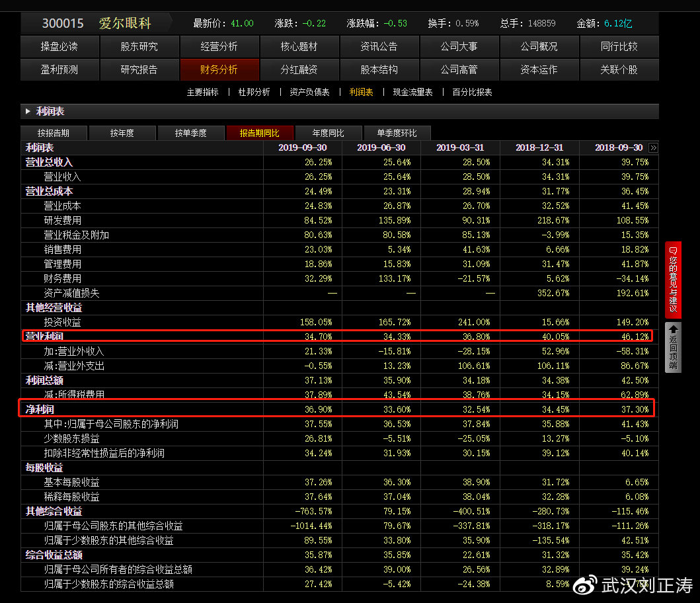Open the 百分比报表 link
This screenshot has height=603, width=700.
tap(472, 93)
